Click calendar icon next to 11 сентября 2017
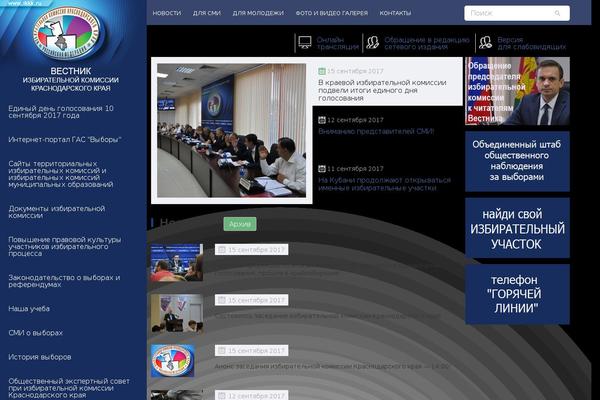The width and height of the screenshot is (600, 400). click(x=322, y=168)
